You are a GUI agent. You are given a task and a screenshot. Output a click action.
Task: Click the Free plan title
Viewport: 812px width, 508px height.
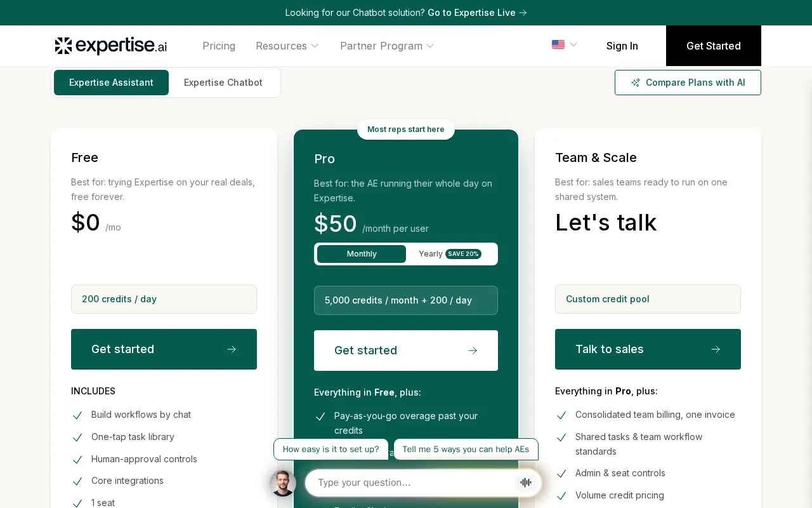point(84,157)
